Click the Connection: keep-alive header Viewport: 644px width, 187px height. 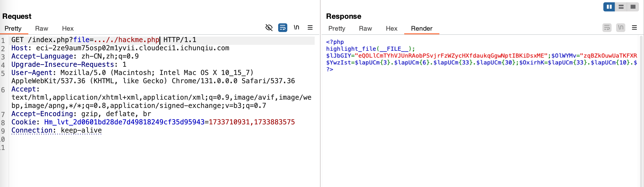56,131
